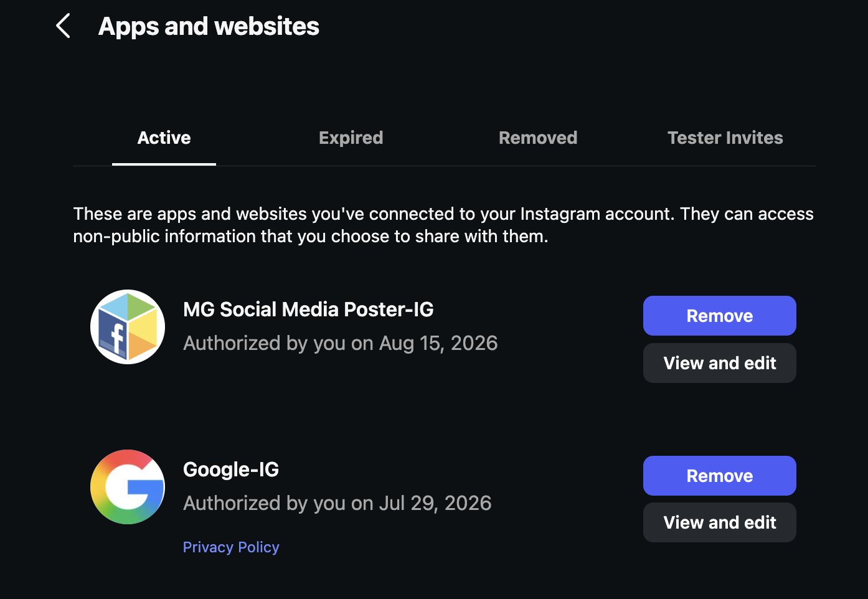This screenshot has height=599, width=868.
Task: View and edit MG Social Media Poster-IG
Action: tap(720, 363)
